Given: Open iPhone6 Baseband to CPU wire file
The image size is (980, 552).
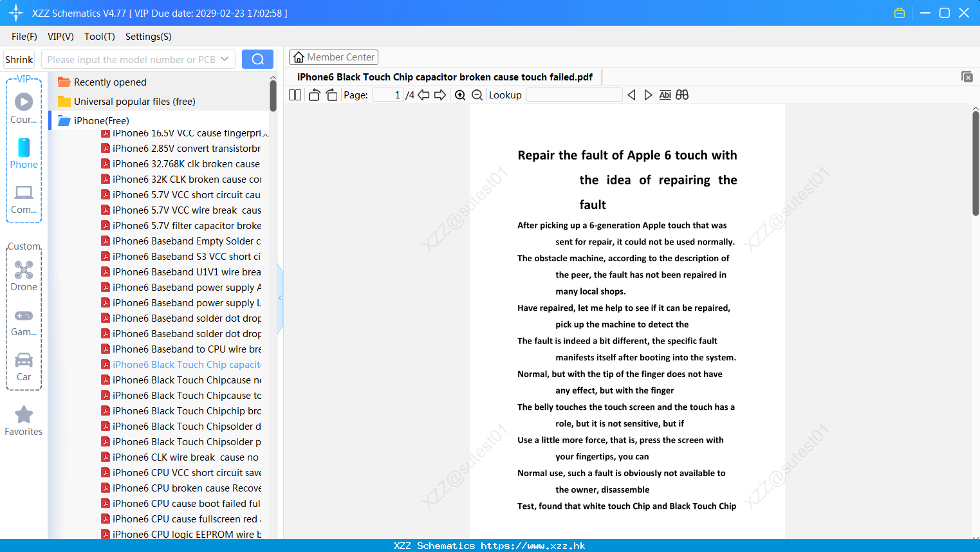Looking at the screenshot, I should tap(181, 349).
